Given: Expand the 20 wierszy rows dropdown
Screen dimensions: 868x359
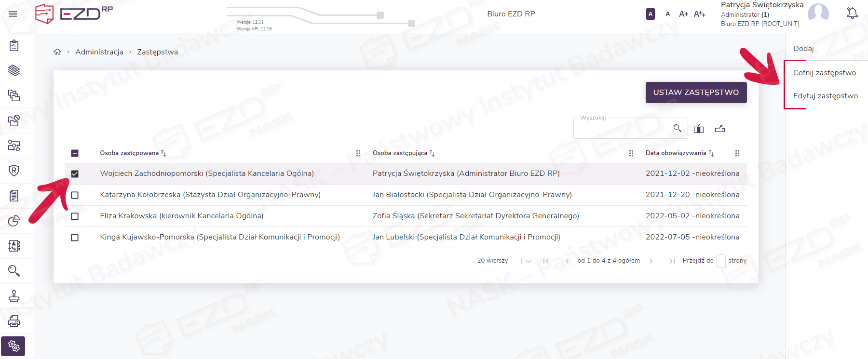Looking at the screenshot, I should coord(528,261).
